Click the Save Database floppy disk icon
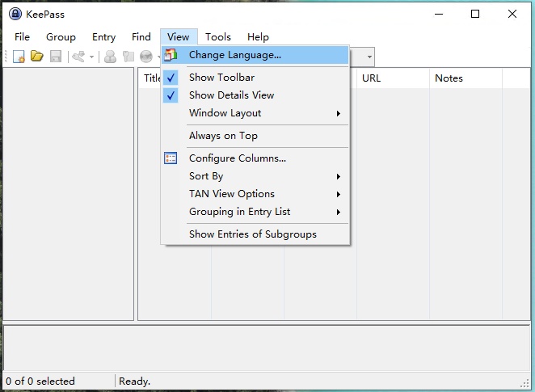The image size is (535, 392). 55,57
